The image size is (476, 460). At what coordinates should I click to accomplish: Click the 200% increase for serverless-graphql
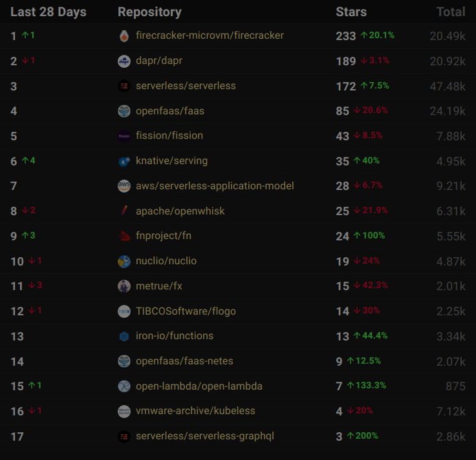[362, 436]
